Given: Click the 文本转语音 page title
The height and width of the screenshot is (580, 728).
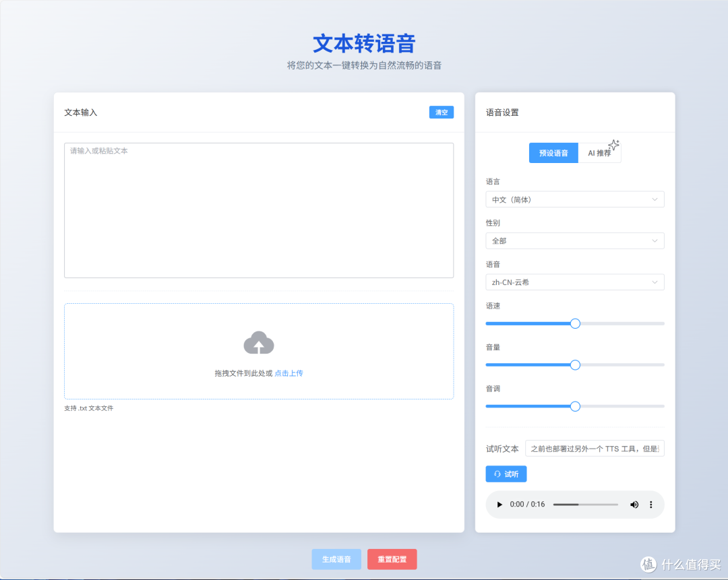Looking at the screenshot, I should click(364, 44).
